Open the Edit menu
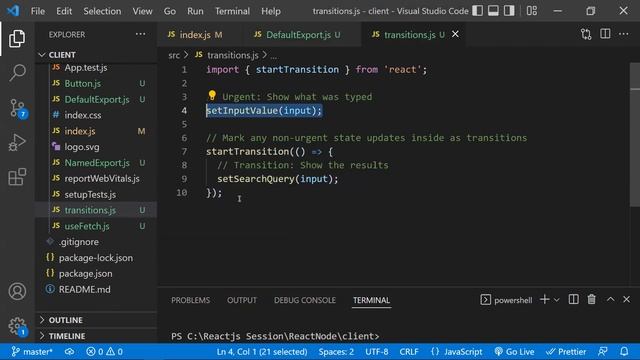Image resolution: width=640 pixels, height=360 pixels. click(64, 11)
